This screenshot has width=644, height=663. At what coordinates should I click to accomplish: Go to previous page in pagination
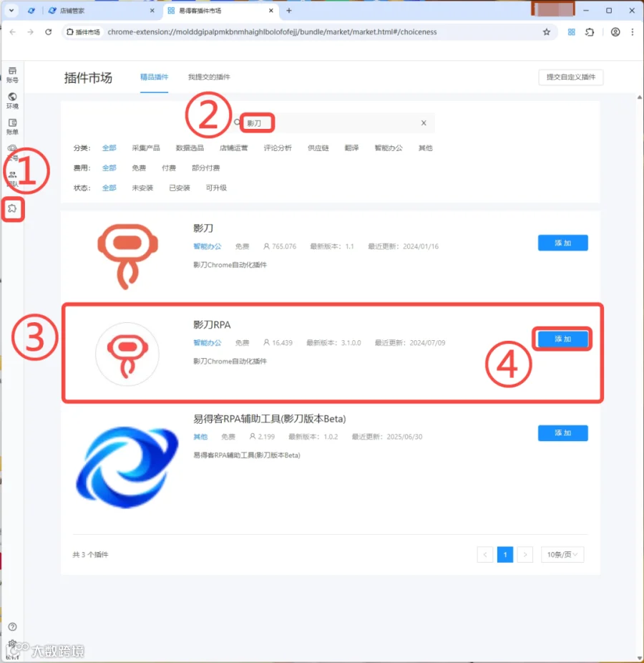(485, 554)
